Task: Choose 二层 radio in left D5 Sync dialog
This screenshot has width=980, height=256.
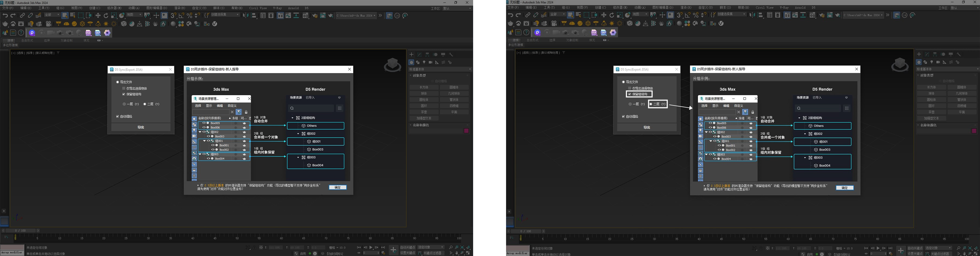Action: pyautogui.click(x=145, y=104)
